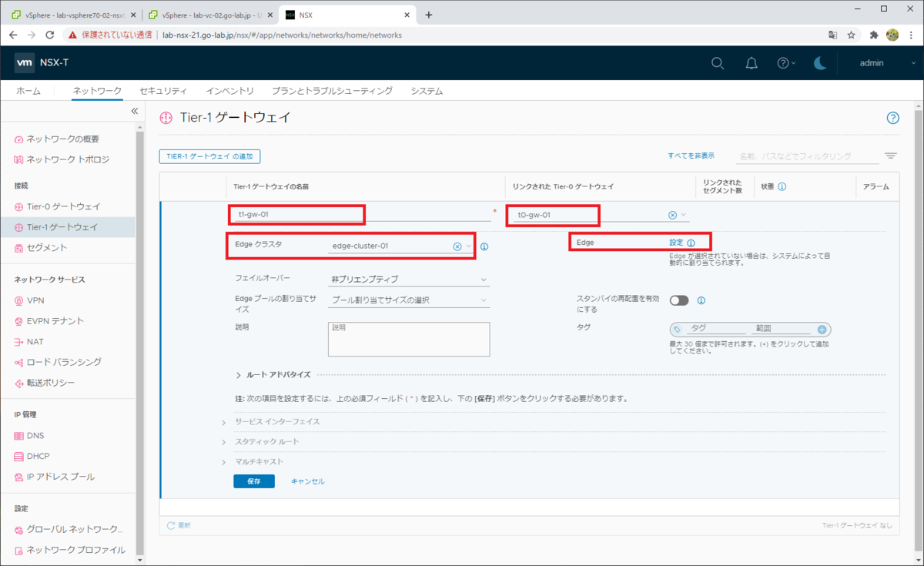Open the linked Tier-0 gateway dropdown arrow
Screen dimensions: 924x566
684,215
